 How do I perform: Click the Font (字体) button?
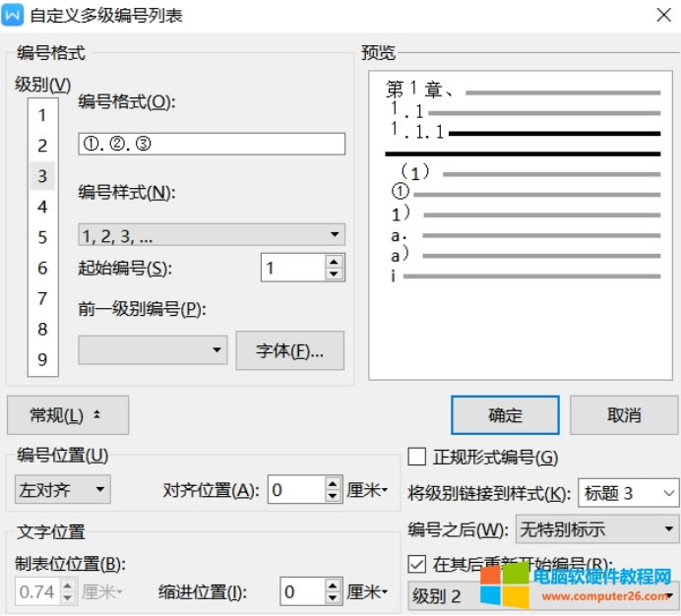289,350
